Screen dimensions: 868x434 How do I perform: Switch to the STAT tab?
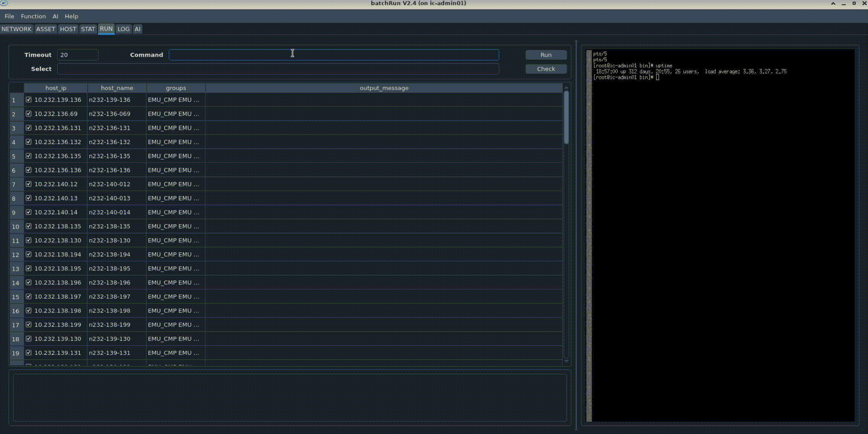tap(88, 29)
